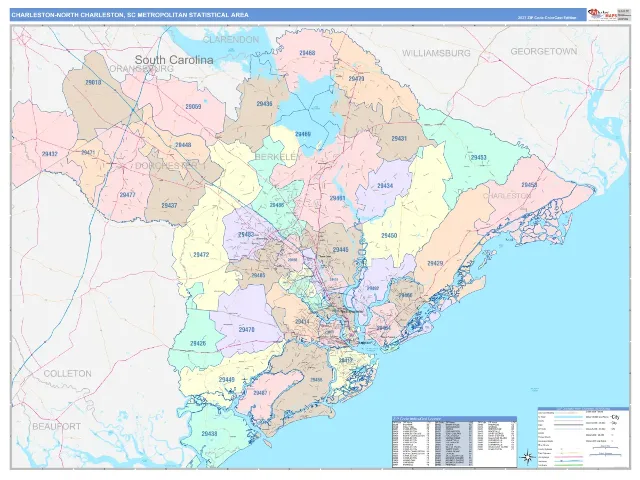
Task: Click ZIP code label 29470
Action: click(247, 329)
